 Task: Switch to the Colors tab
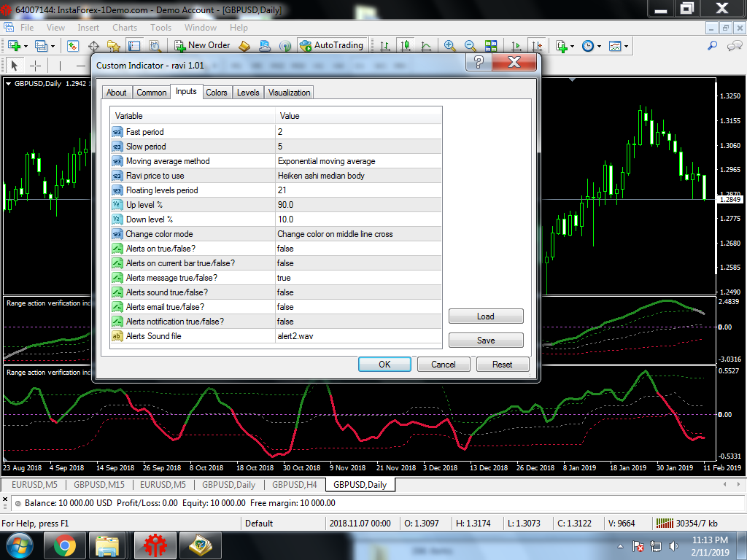click(x=216, y=93)
